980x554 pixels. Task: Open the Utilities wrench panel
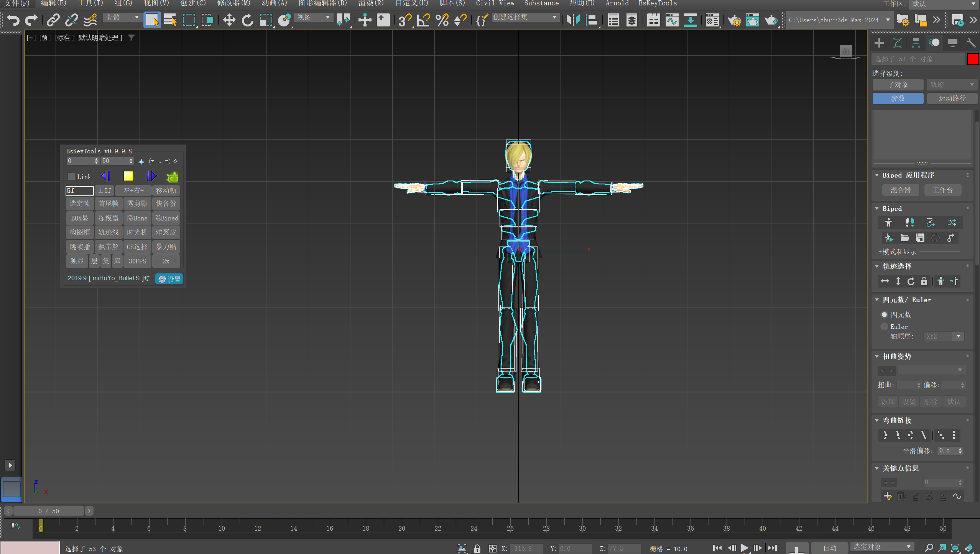click(x=971, y=43)
